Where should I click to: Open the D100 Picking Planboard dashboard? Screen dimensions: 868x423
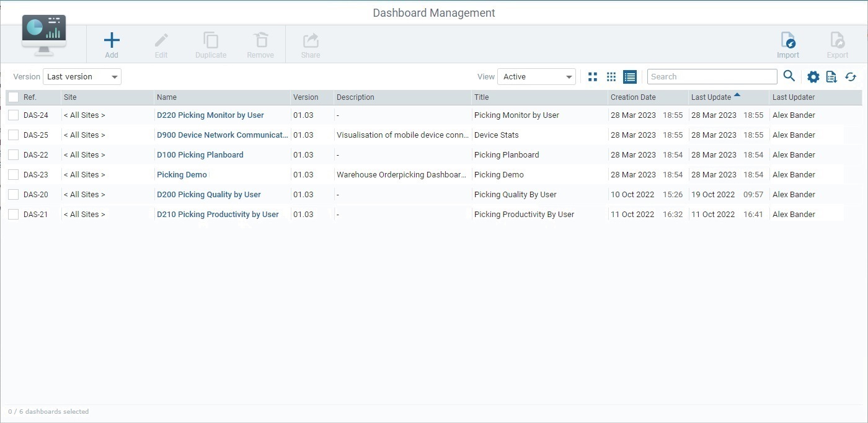[x=200, y=154]
